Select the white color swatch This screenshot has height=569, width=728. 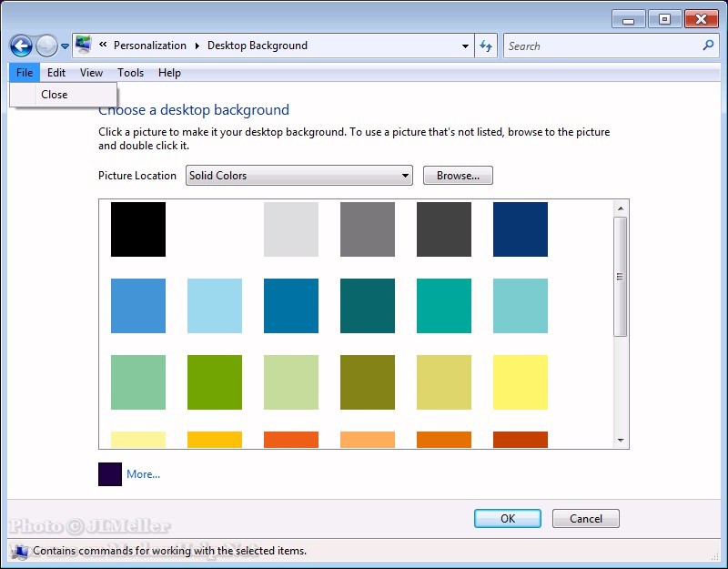click(215, 229)
